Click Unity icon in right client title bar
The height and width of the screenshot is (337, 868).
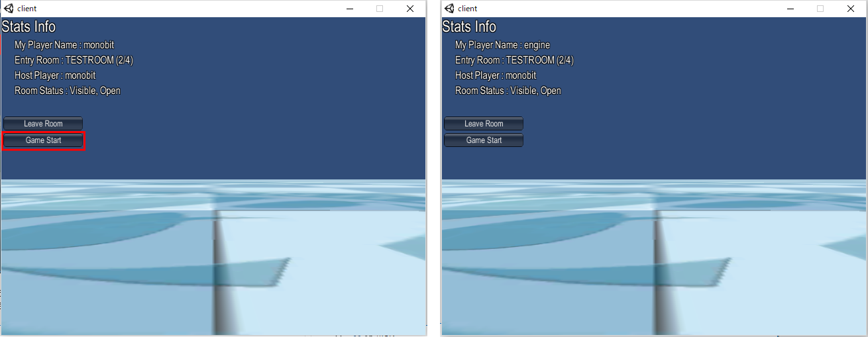tap(449, 9)
